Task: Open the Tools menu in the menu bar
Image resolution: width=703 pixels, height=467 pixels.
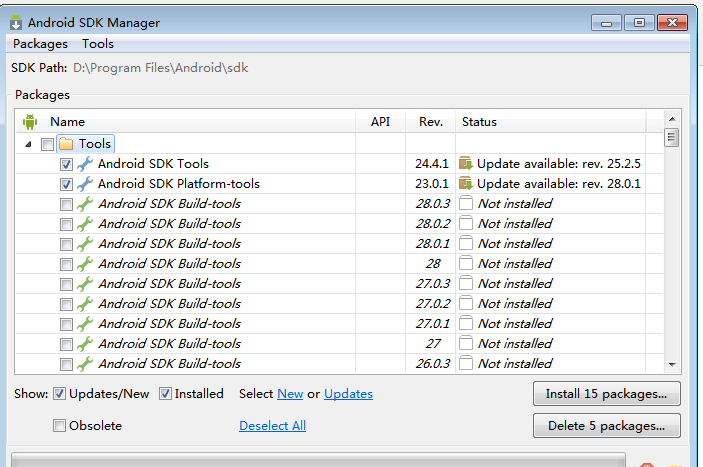Action: (x=98, y=44)
